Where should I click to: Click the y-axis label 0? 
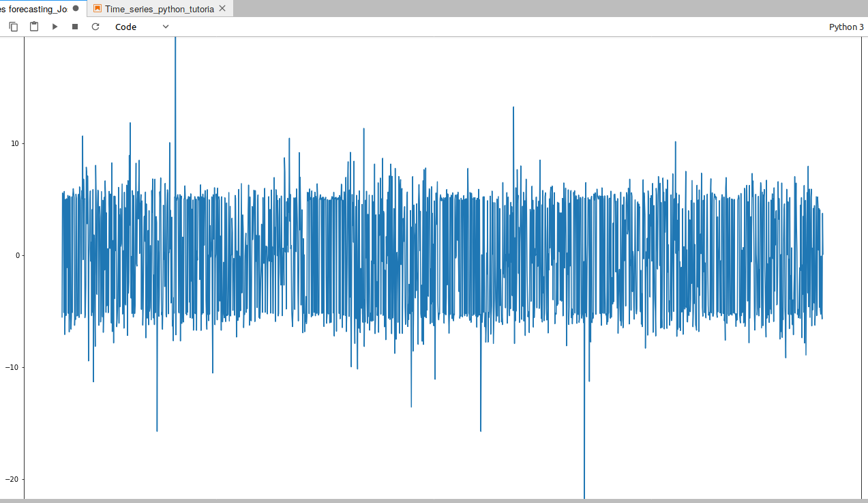(19, 255)
